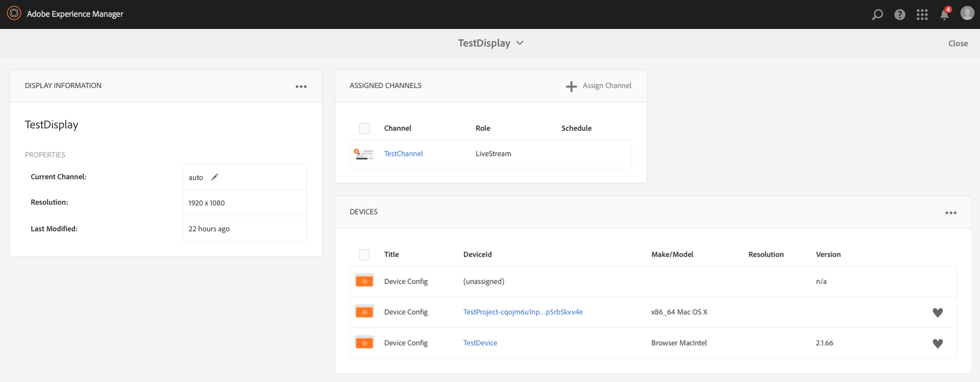Open the TestDevice link
Image resolution: width=980 pixels, height=382 pixels.
click(x=480, y=343)
